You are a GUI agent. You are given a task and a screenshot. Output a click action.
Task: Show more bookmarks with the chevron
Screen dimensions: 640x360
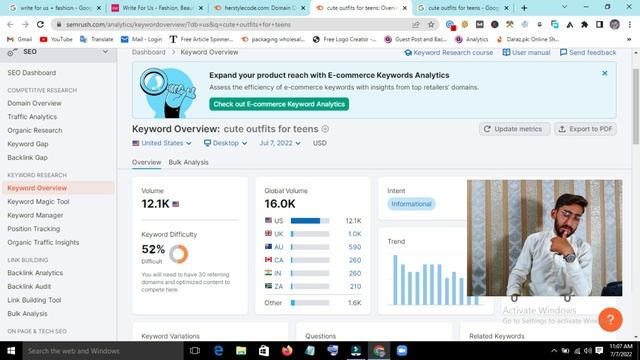(x=629, y=39)
